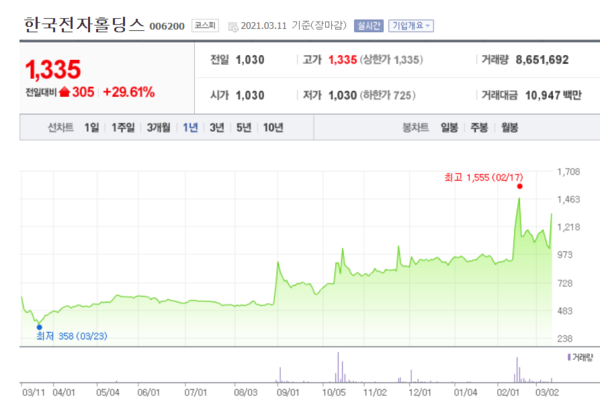This screenshot has height=408, width=600.
Task: Click the red 최고 1,555 marker dot
Action: [x=520, y=186]
